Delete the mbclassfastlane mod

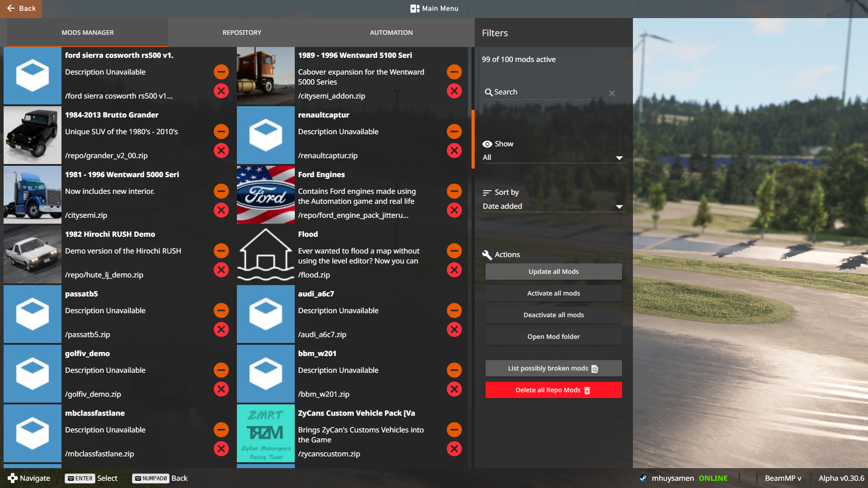(x=221, y=449)
